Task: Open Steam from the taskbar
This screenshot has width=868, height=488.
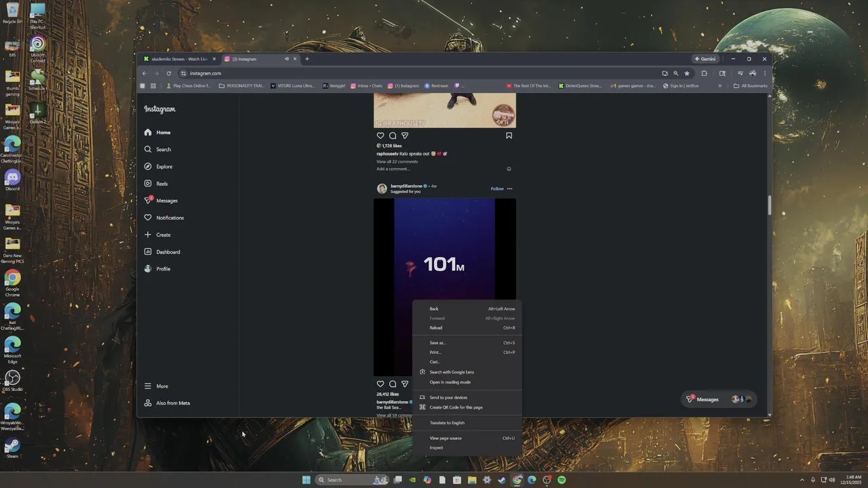Action: pos(502,480)
